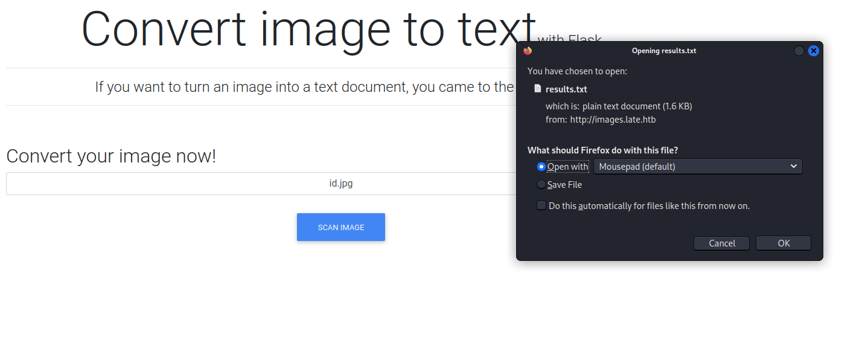Click the results.txt document icon

[x=537, y=89]
